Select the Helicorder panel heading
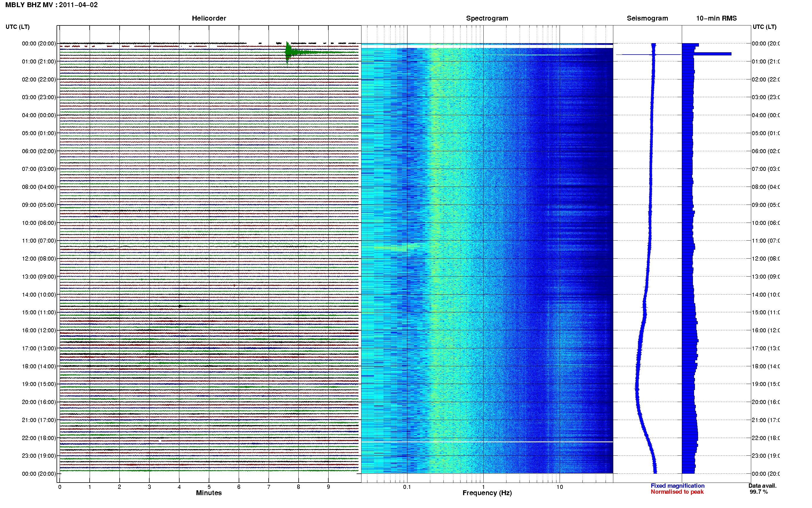The height and width of the screenshot is (508, 812). pos(209,18)
